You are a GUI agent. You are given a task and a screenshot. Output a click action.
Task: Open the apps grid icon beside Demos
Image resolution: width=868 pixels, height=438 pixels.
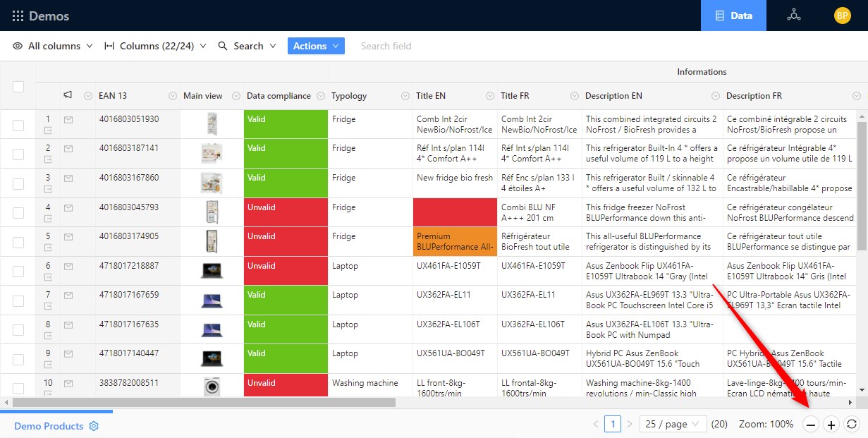pos(18,16)
